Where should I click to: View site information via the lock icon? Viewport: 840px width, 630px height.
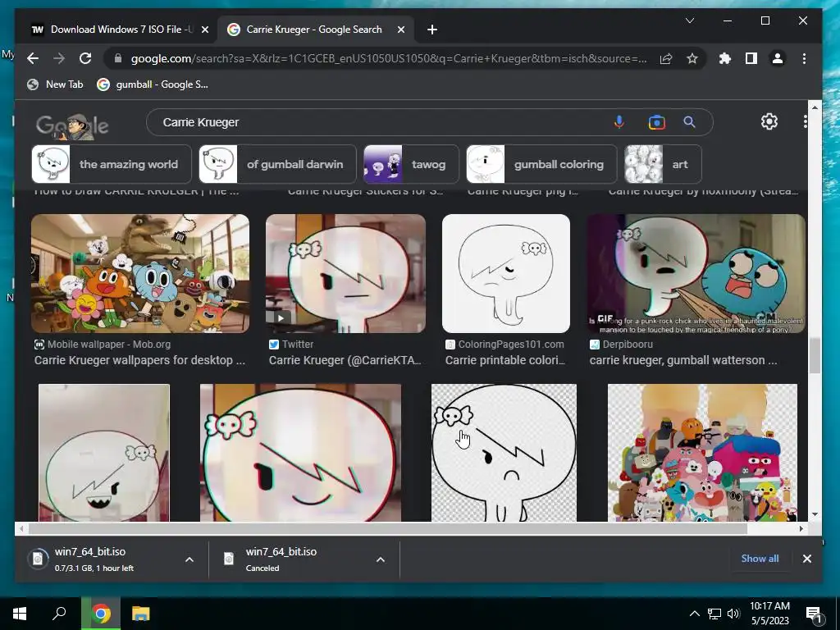click(118, 58)
